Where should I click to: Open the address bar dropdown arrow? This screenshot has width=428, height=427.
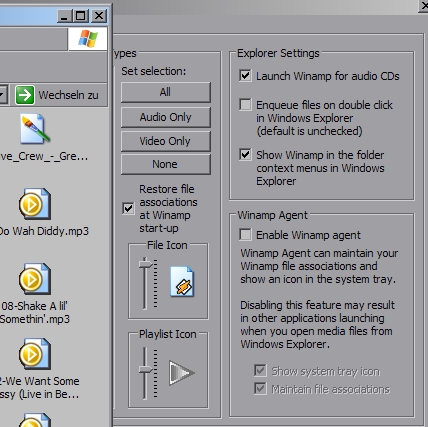tap(3, 95)
